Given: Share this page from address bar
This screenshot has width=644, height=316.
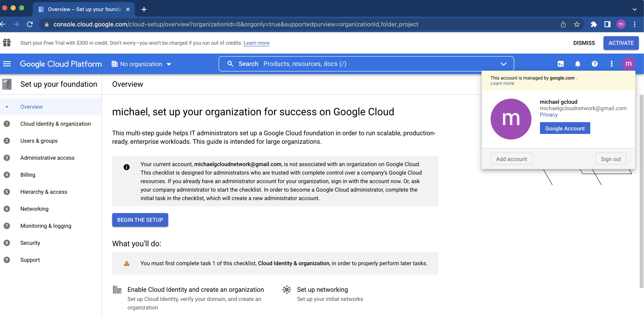Looking at the screenshot, I should coord(563,24).
